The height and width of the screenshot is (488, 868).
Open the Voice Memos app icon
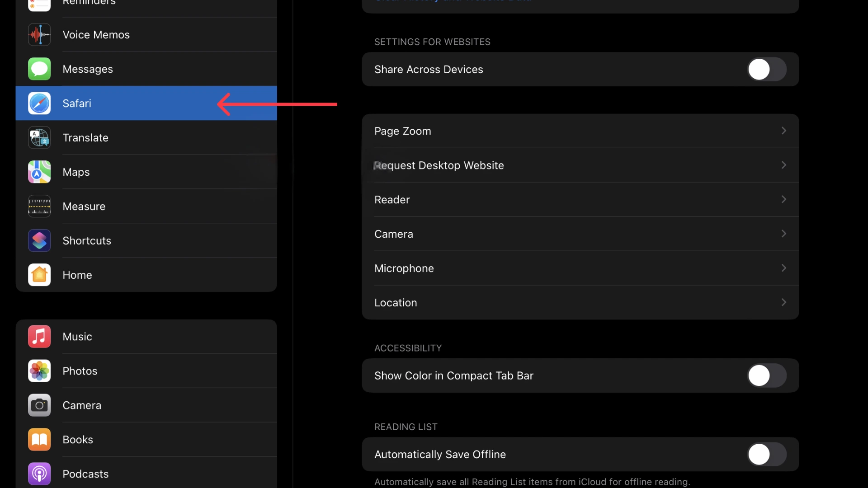pyautogui.click(x=39, y=35)
